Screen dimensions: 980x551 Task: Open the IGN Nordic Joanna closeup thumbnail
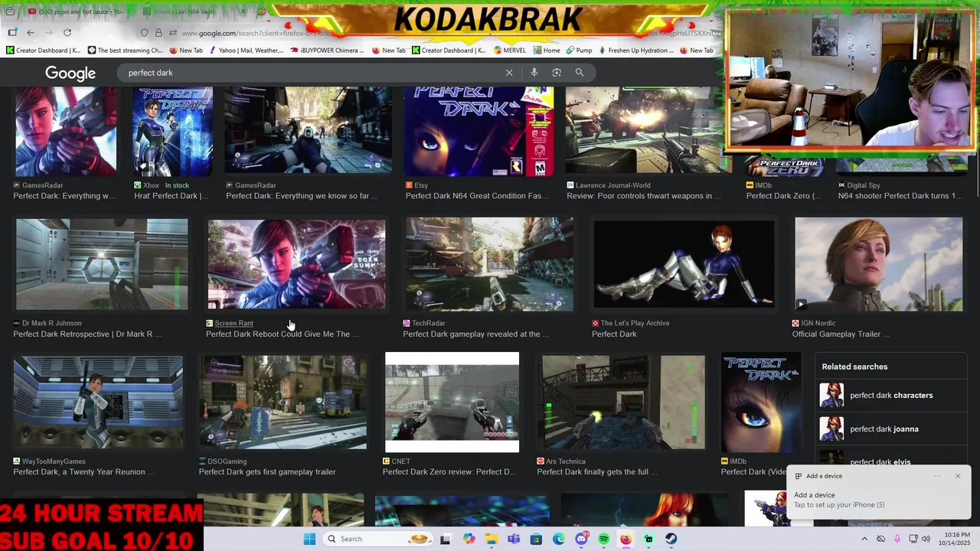[878, 265]
